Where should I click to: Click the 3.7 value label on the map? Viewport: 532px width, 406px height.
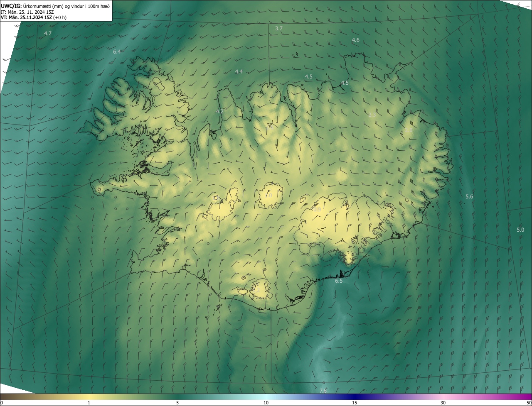(x=279, y=28)
